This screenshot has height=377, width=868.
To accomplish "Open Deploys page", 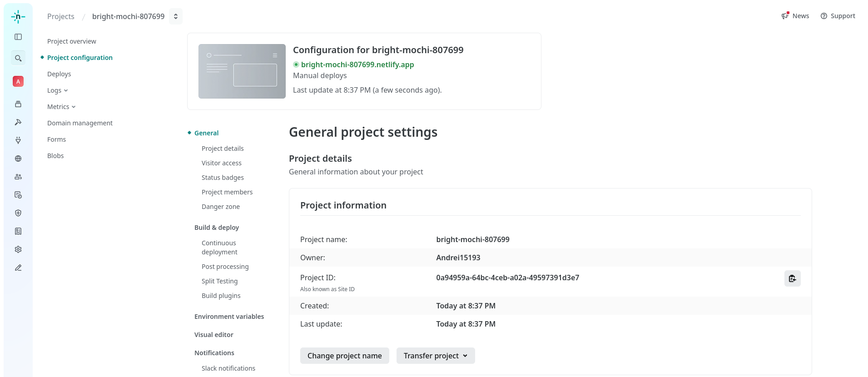I will pyautogui.click(x=59, y=74).
